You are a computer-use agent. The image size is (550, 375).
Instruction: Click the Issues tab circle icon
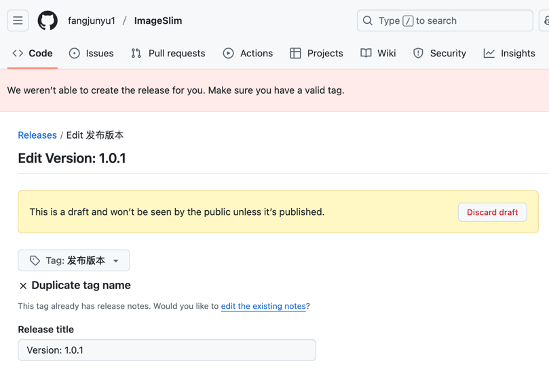coord(74,53)
